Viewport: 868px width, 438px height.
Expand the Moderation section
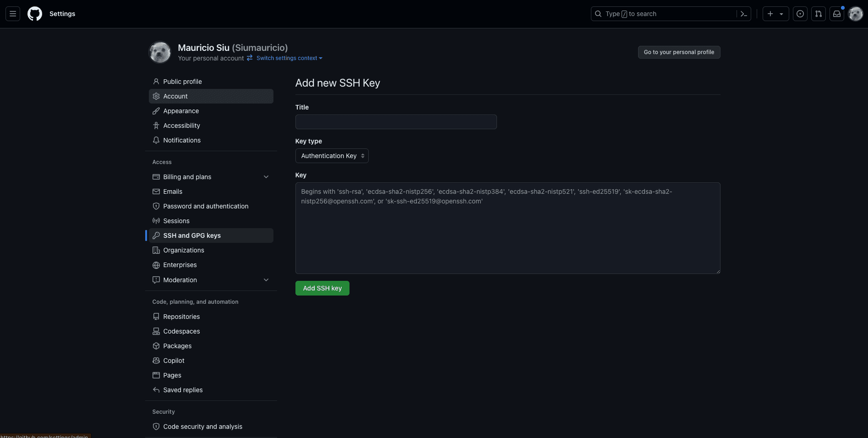click(x=266, y=280)
